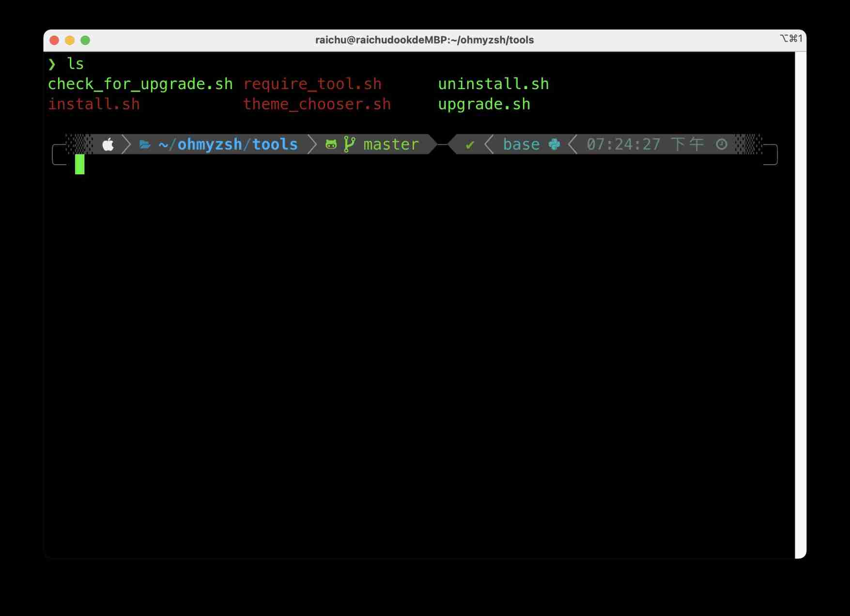
Task: Click the GitHub cat icon in prompt
Action: [x=331, y=144]
